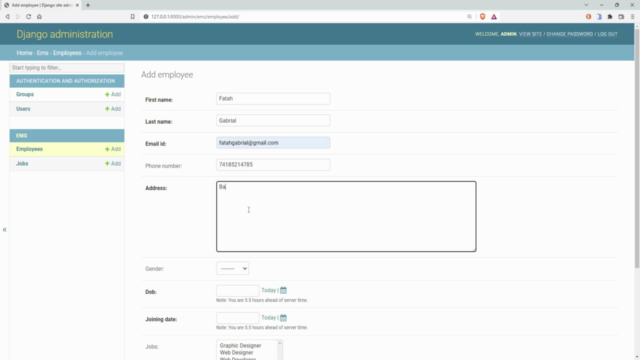Select the Add employee browser tab

point(41,5)
